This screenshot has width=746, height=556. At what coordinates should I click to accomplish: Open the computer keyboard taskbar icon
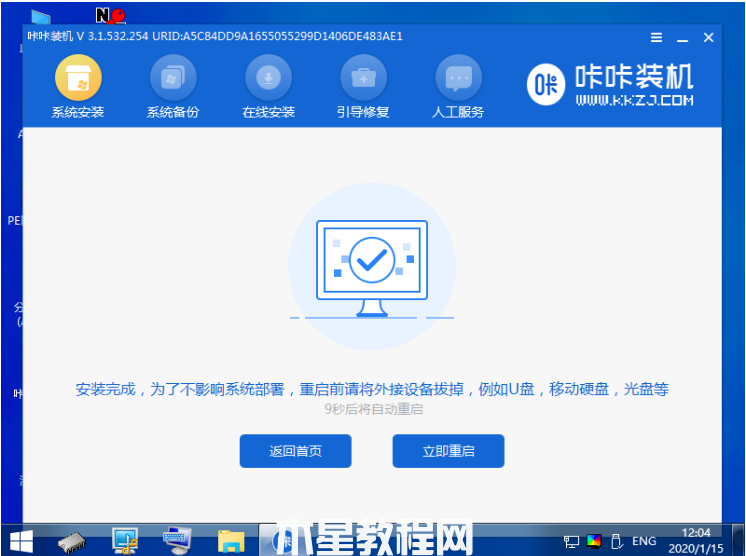pos(177,541)
